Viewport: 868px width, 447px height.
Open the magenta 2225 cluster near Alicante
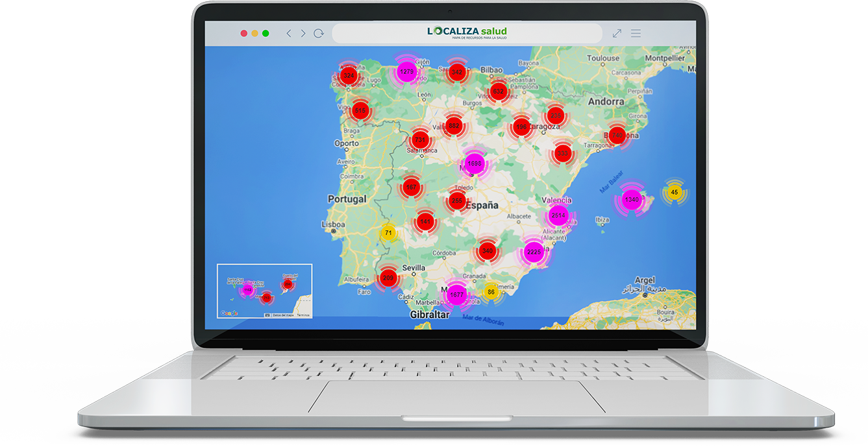pos(534,252)
